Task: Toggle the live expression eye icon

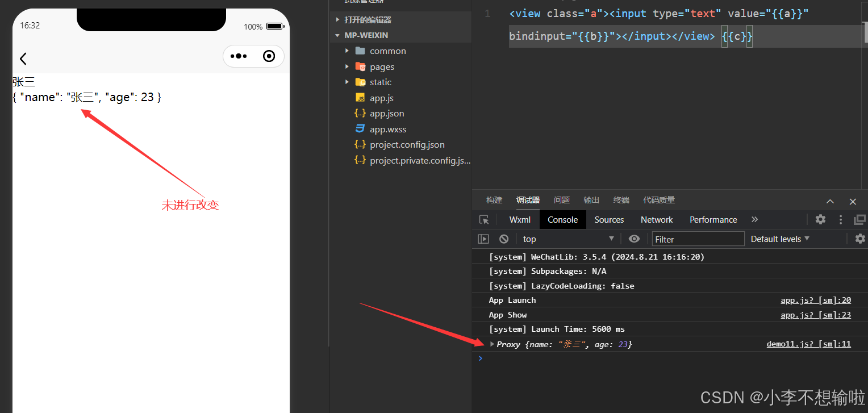Action: point(635,239)
